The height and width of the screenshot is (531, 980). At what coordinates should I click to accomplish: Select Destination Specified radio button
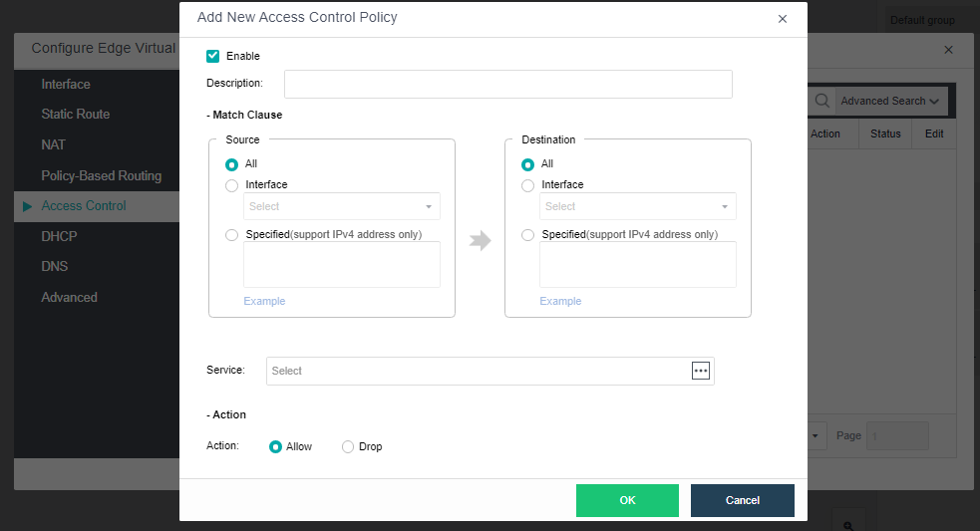pos(528,235)
